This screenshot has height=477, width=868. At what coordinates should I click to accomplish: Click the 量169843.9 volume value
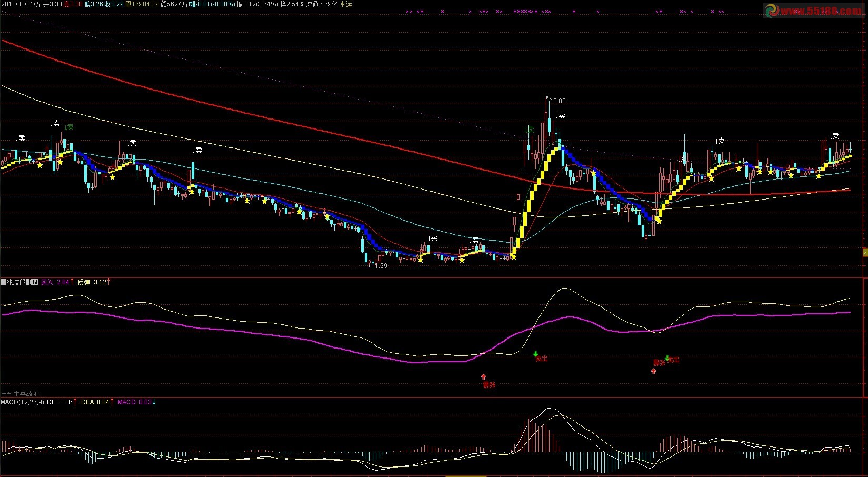(142, 4)
